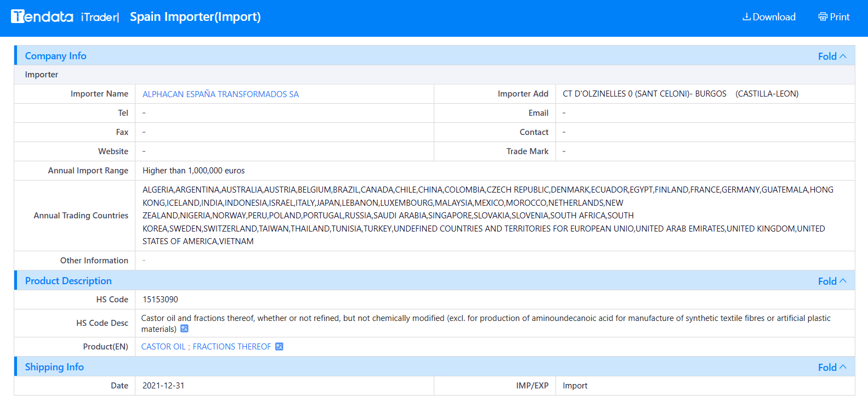Click the trading countries list starting with ALGERIA
Viewport: 868px width, 406px height.
488,216
